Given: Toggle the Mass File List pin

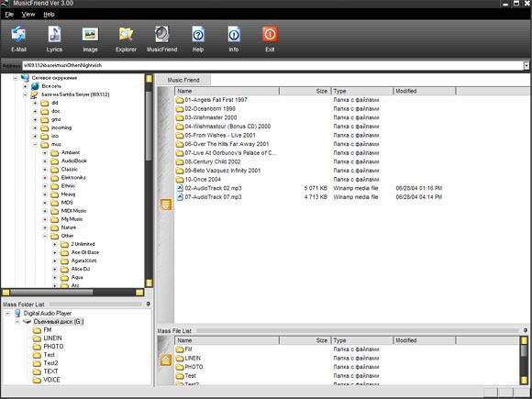Looking at the screenshot, I should tap(526, 330).
